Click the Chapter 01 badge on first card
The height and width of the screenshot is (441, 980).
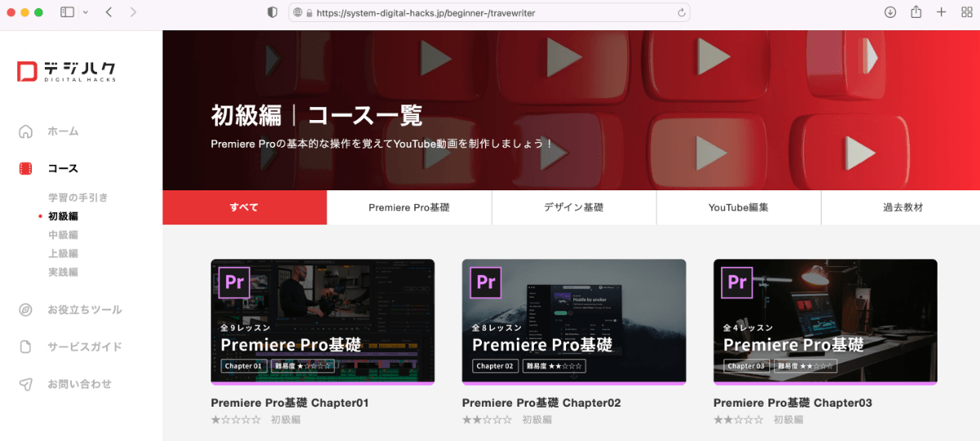[243, 366]
